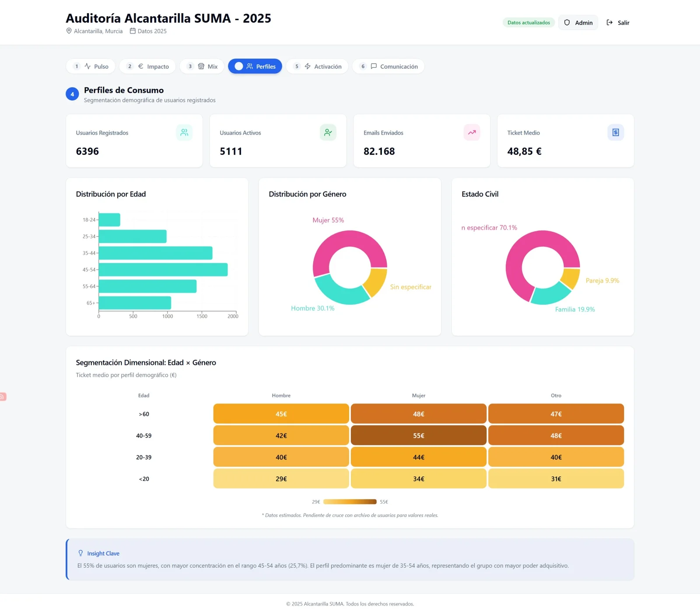Image resolution: width=700 pixels, height=613 pixels.
Task: Click the teal Familia donut segment
Action: click(549, 295)
